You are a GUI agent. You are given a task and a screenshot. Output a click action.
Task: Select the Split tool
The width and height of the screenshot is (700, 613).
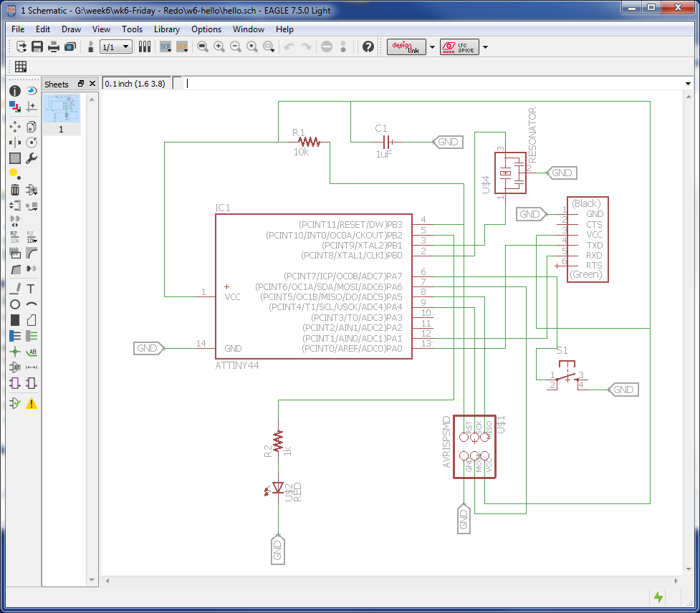(x=15, y=269)
